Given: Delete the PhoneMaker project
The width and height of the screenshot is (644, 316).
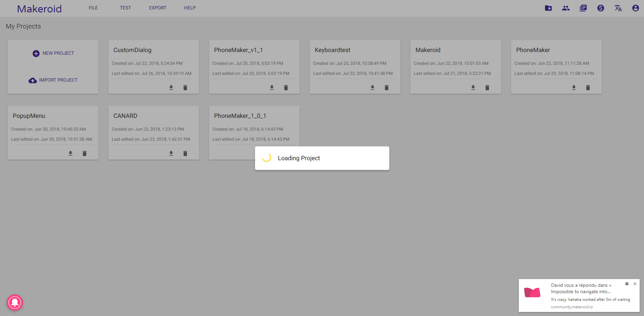Looking at the screenshot, I should [588, 88].
